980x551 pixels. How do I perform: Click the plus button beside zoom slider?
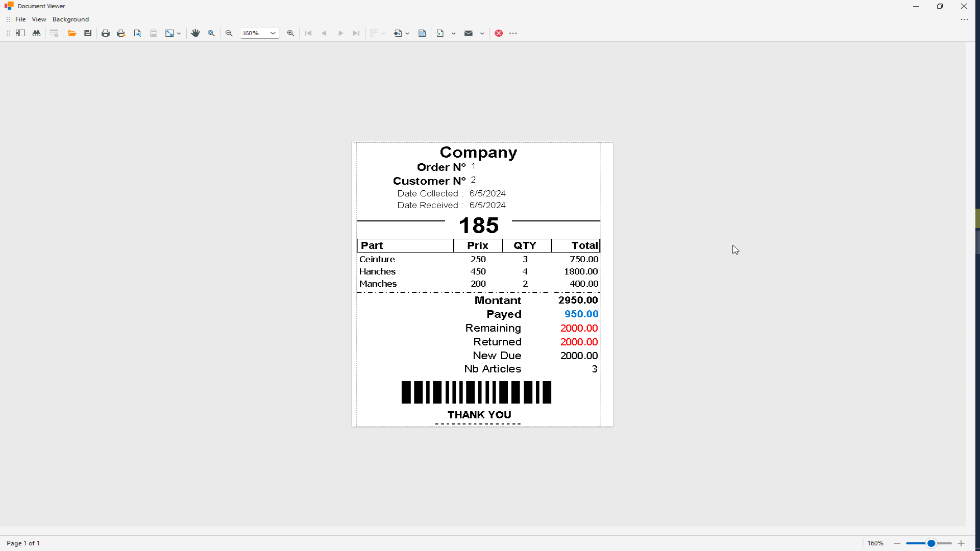coord(961,543)
